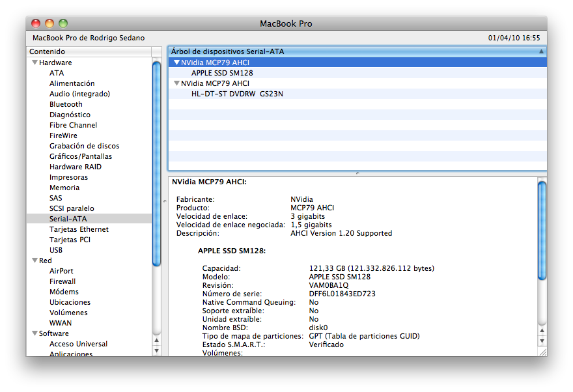Click the window resize grip corner

(x=543, y=352)
